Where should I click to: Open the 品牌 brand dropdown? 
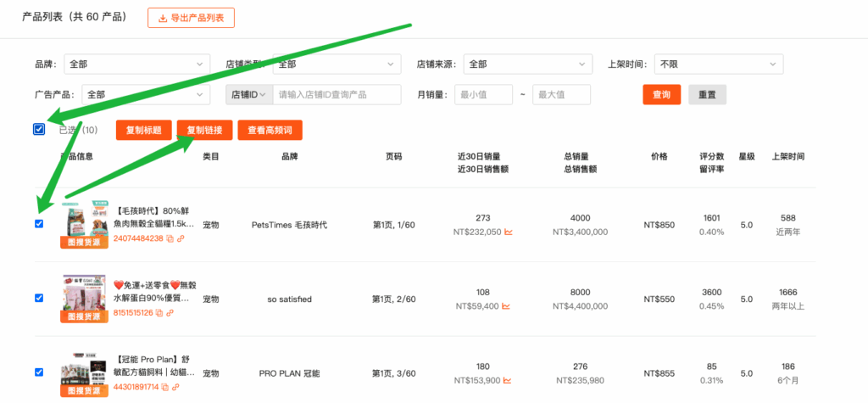[137, 64]
